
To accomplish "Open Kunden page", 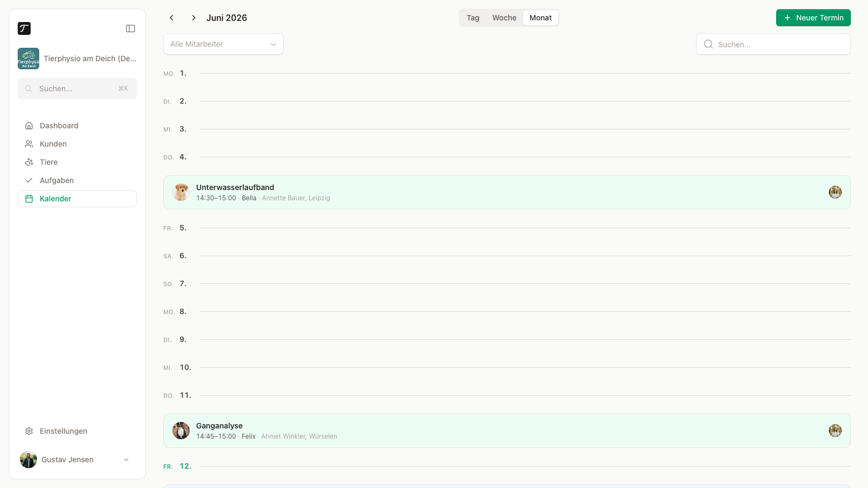I will [77, 144].
